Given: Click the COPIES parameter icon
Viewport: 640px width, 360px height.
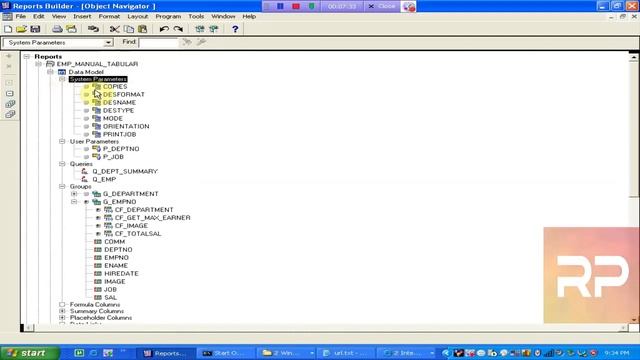Looking at the screenshot, I should click(96, 87).
